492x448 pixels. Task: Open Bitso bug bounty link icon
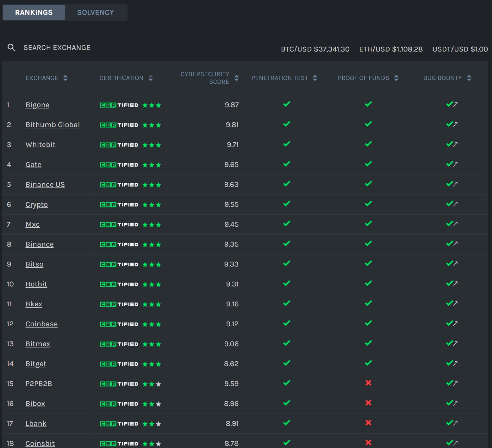coord(456,264)
